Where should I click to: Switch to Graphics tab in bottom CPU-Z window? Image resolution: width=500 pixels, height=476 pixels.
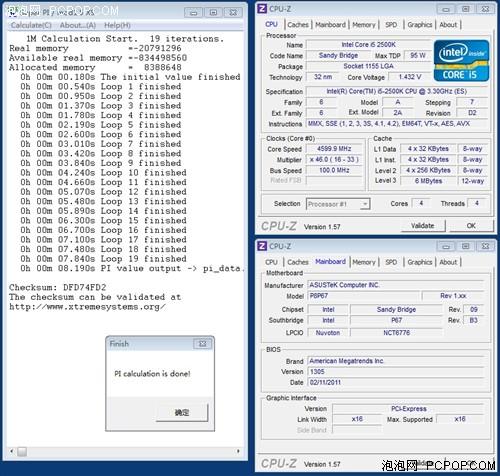(420, 262)
